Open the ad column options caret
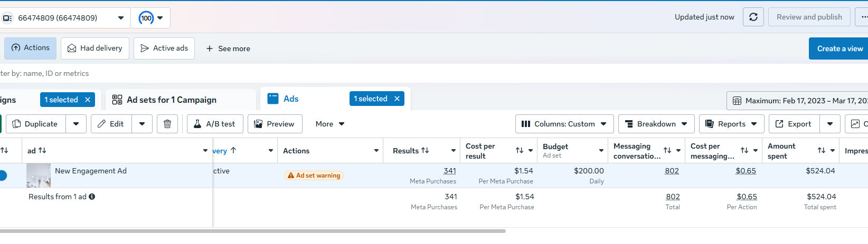 click(x=205, y=151)
